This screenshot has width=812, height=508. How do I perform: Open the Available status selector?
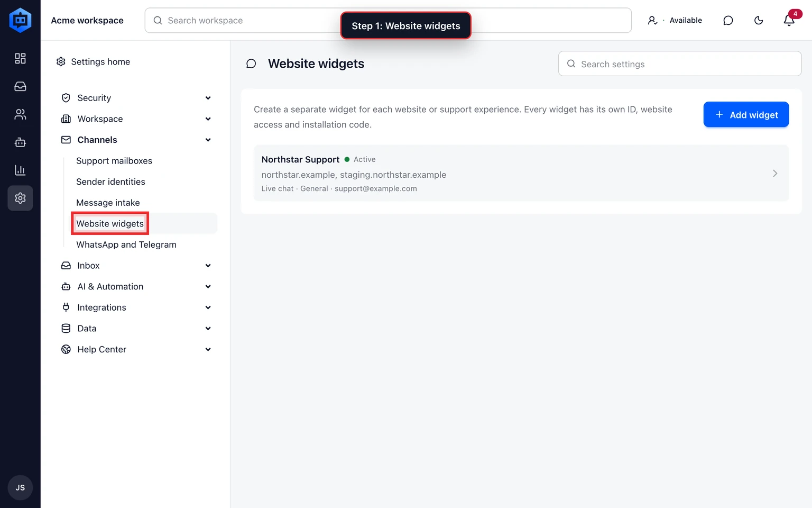(675, 20)
